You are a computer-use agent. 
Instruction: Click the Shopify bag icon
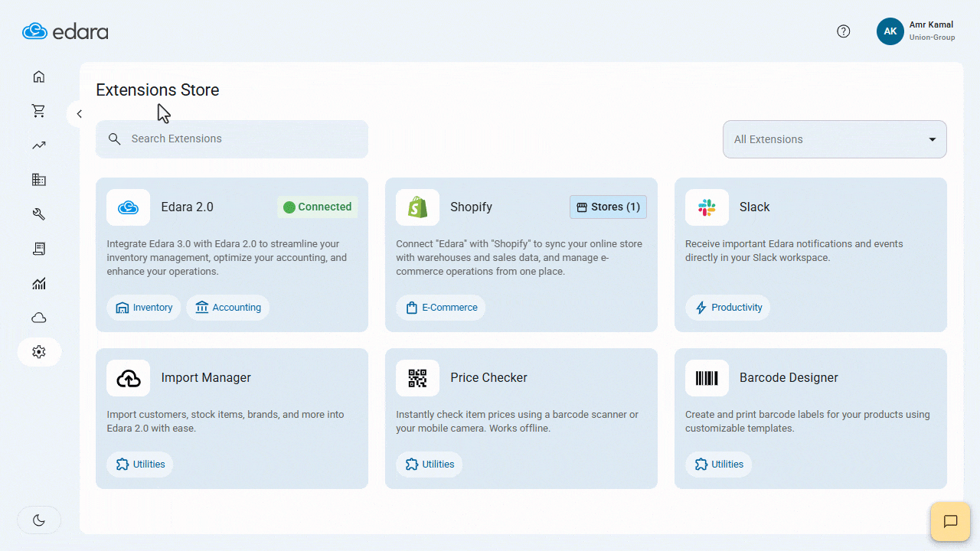pyautogui.click(x=417, y=207)
